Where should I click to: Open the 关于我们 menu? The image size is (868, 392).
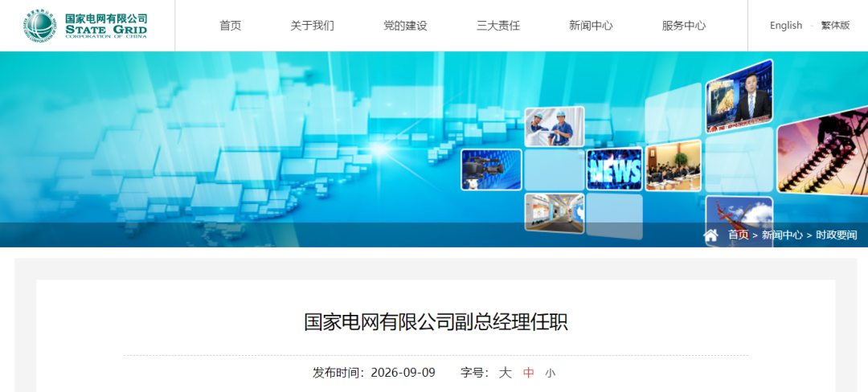[312, 26]
